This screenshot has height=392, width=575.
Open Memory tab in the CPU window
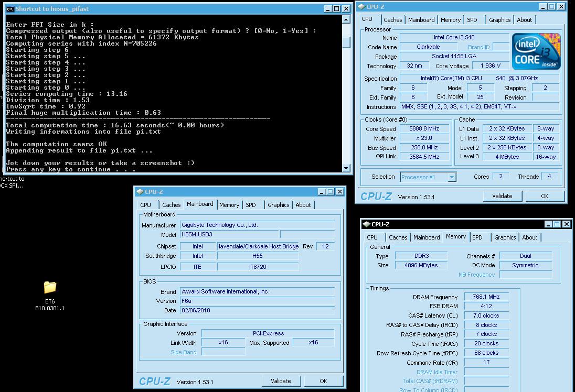click(451, 20)
